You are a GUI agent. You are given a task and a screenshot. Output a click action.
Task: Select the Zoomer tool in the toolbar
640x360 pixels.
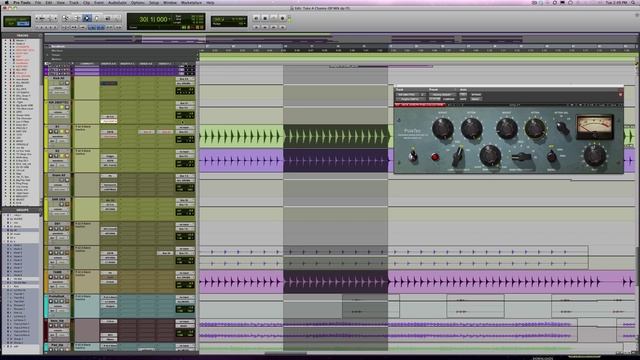coord(65,18)
